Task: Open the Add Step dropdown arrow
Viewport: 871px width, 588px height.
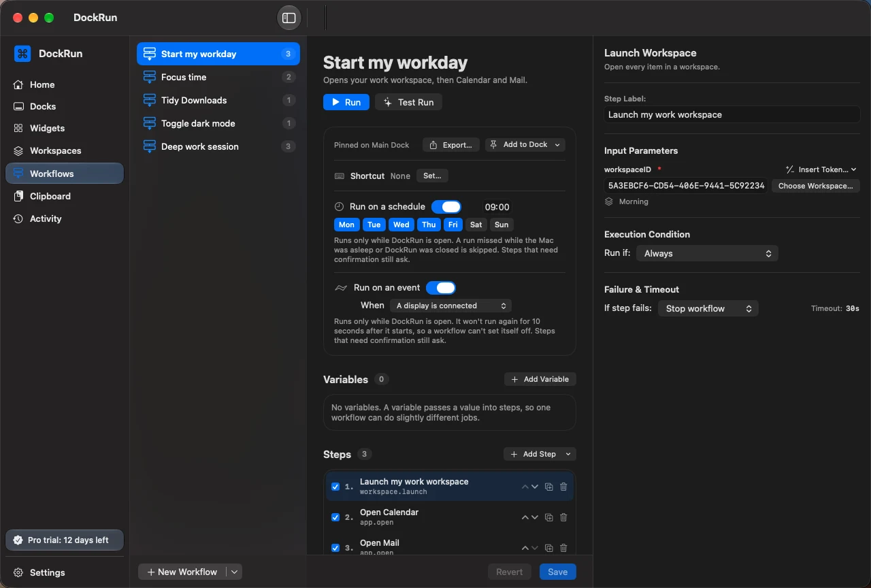Action: 568,454
